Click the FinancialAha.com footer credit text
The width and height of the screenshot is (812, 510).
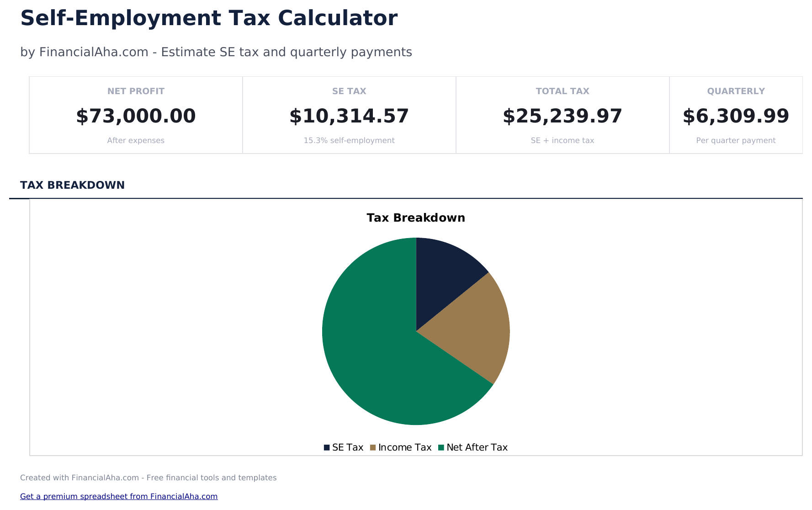click(x=149, y=478)
